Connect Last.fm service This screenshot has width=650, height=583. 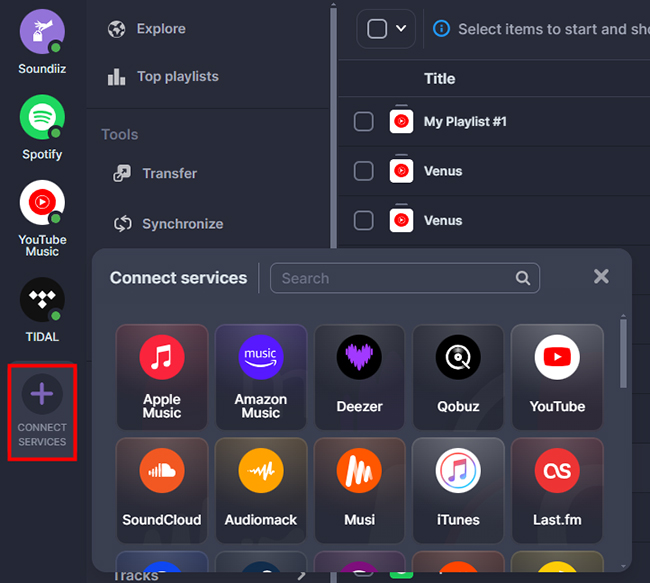(557, 490)
